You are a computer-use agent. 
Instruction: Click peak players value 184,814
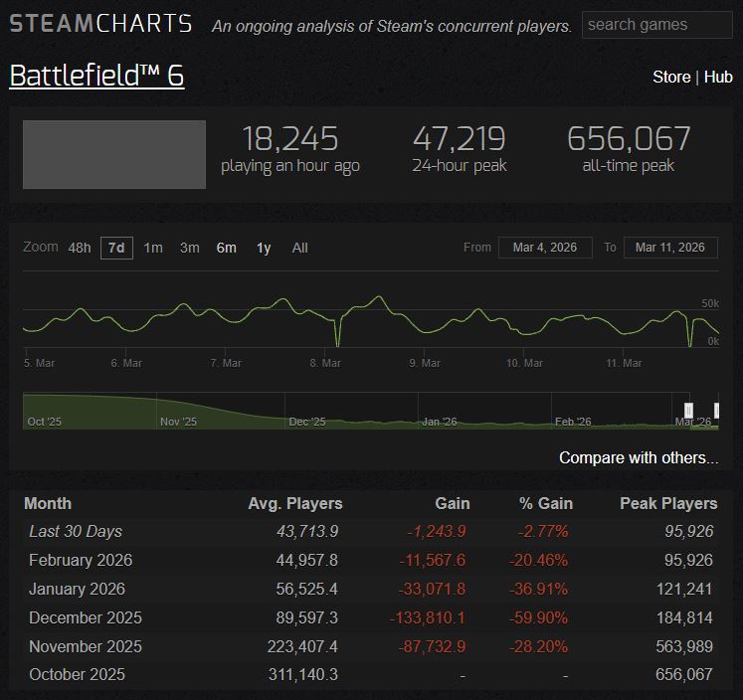pos(684,618)
